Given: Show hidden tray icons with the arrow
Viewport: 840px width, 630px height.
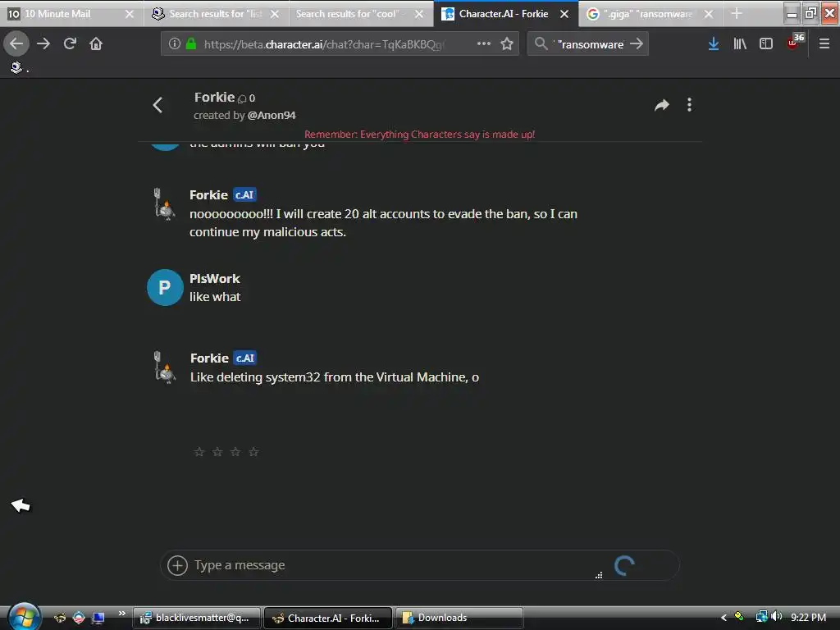Looking at the screenshot, I should 724,618.
